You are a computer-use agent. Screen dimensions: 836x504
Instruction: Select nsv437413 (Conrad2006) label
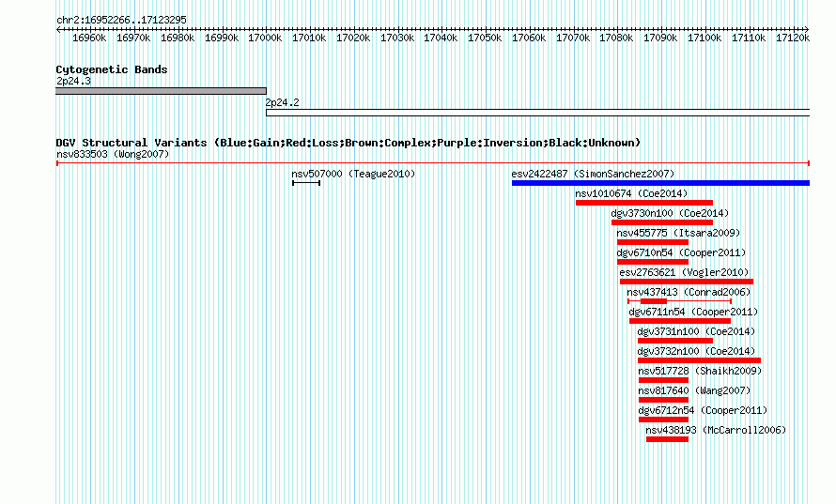click(689, 292)
